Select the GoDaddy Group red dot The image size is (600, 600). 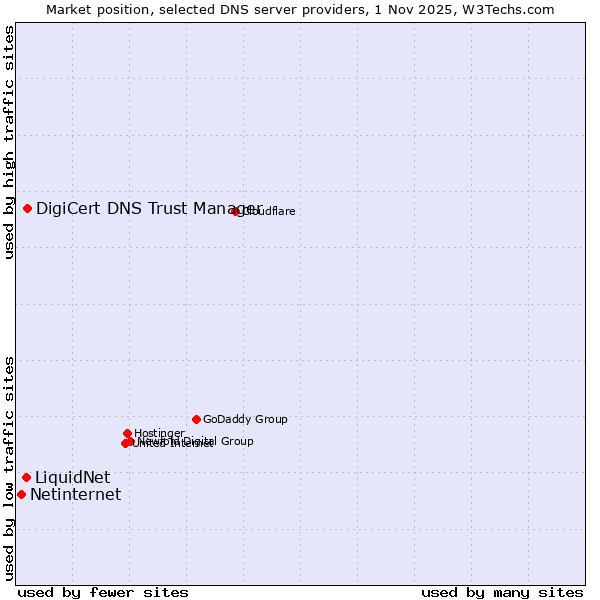tap(196, 419)
